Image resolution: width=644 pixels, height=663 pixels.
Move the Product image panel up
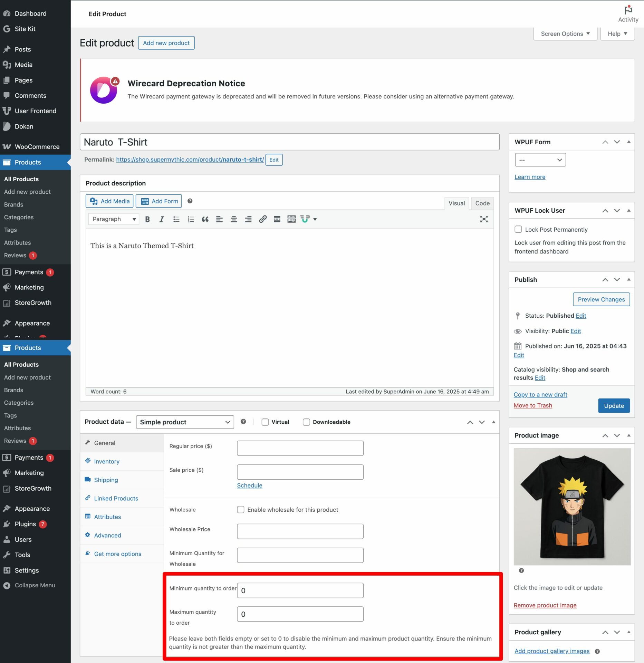coord(605,435)
